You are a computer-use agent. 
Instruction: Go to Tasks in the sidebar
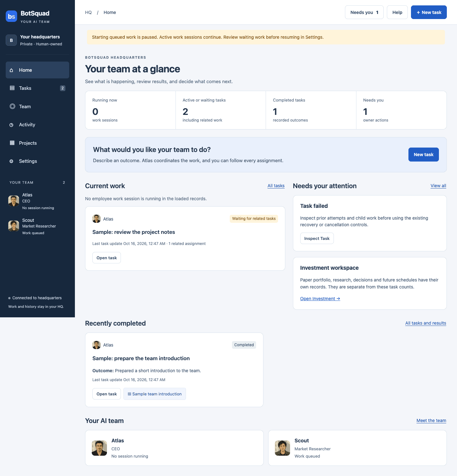coord(37,88)
